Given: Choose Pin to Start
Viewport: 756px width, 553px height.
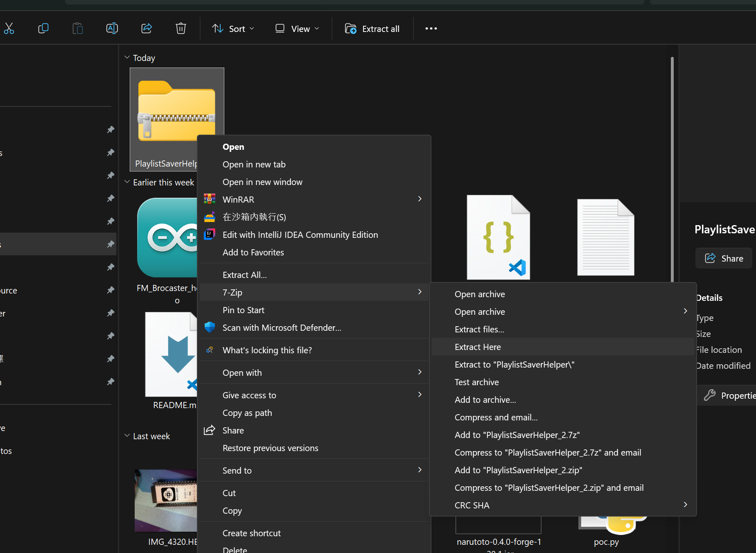Looking at the screenshot, I should point(314,310).
